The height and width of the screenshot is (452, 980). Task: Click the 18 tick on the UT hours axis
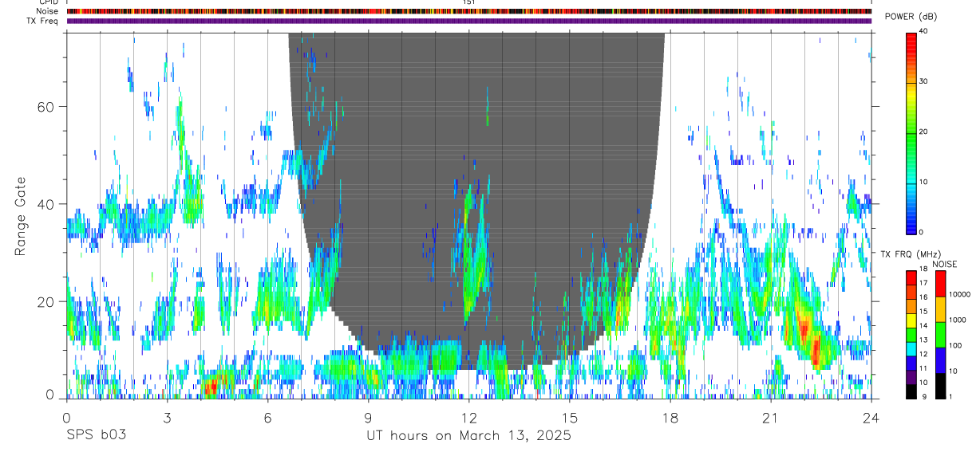[x=670, y=417]
